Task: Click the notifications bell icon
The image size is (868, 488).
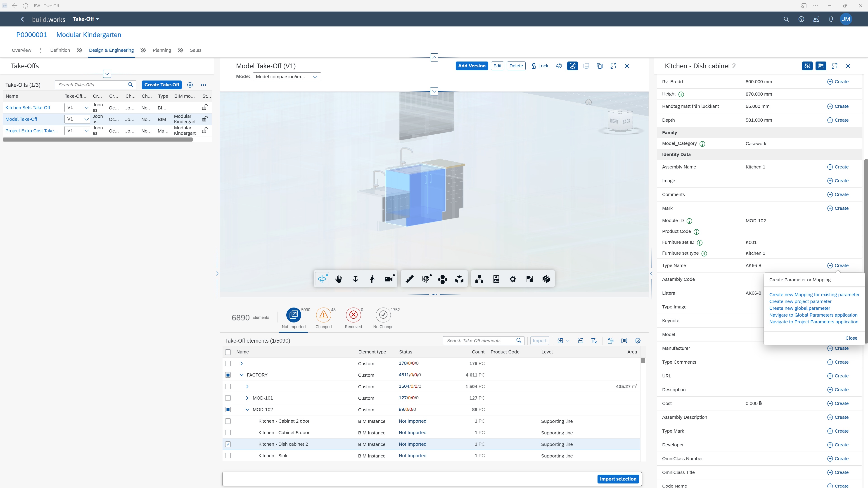Action: click(831, 19)
